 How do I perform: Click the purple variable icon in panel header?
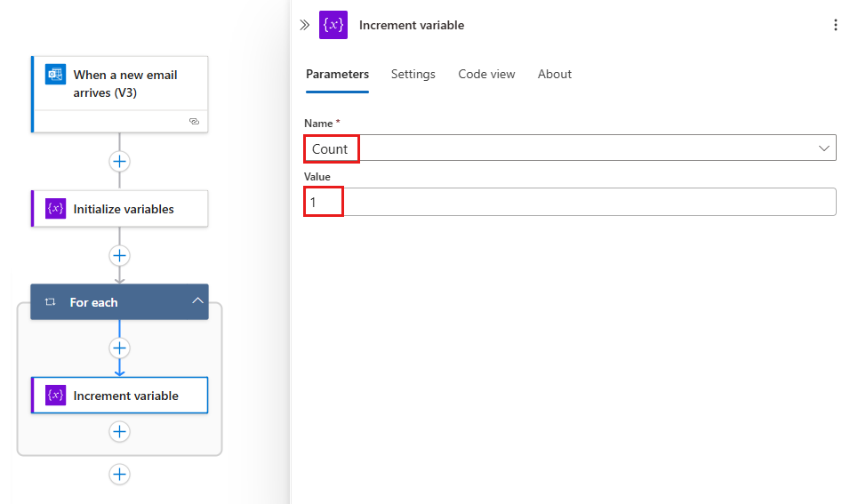coord(333,25)
